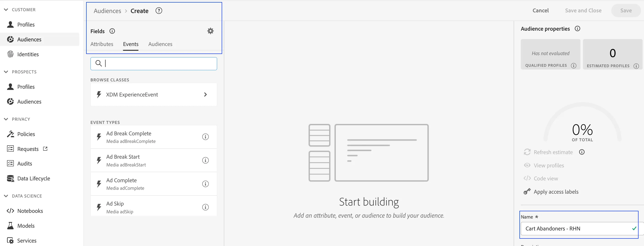Viewport: 644px width, 246px height.
Task: Show info for Ad Break Start event
Action: pos(205,160)
